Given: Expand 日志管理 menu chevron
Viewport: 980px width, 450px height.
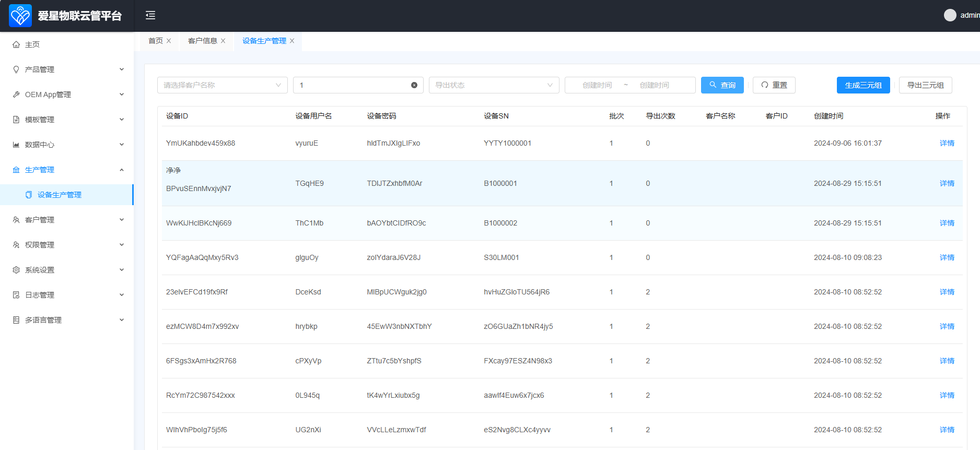Looking at the screenshot, I should coord(122,295).
